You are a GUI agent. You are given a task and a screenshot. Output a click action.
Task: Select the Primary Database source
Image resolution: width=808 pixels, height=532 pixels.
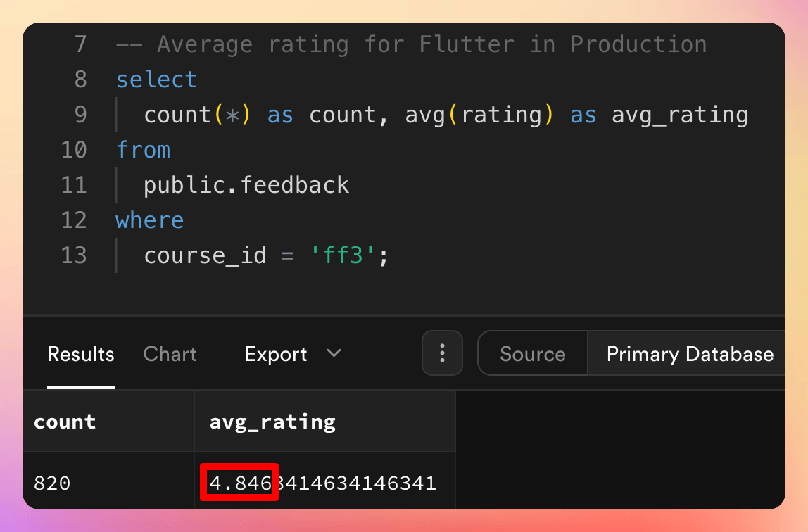coord(690,354)
